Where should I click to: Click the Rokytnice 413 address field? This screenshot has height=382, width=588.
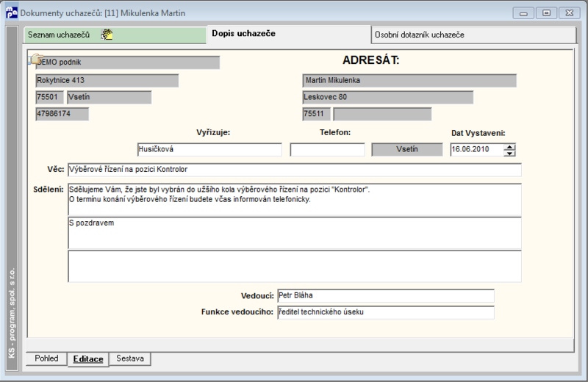point(107,81)
